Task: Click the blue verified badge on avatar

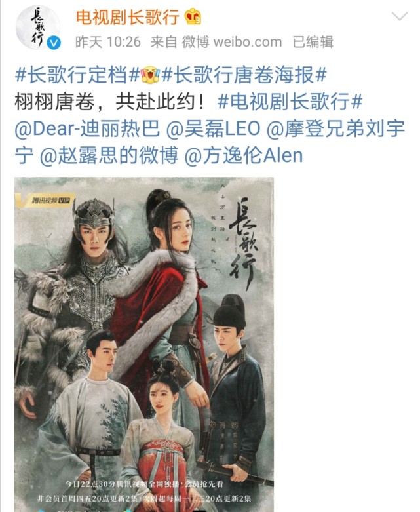Action: point(54,43)
